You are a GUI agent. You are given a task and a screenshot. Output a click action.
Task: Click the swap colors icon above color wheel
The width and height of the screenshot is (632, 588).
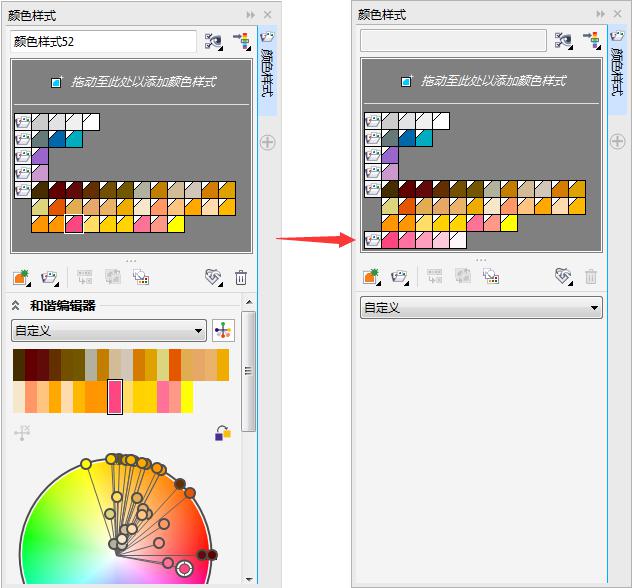click(x=223, y=434)
